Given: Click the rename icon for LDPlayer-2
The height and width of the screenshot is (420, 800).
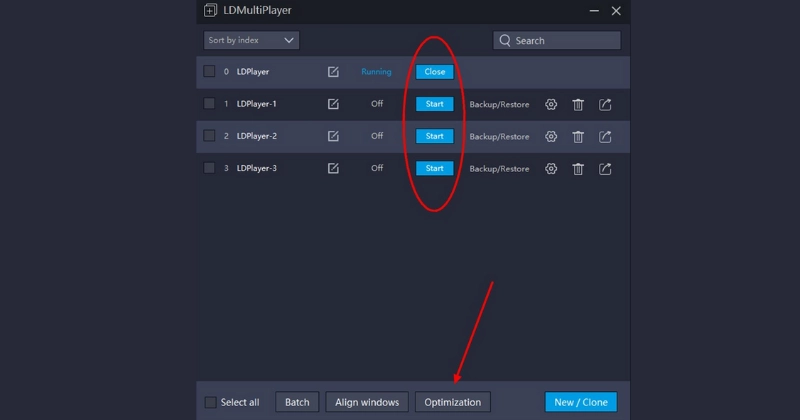Looking at the screenshot, I should click(x=333, y=136).
